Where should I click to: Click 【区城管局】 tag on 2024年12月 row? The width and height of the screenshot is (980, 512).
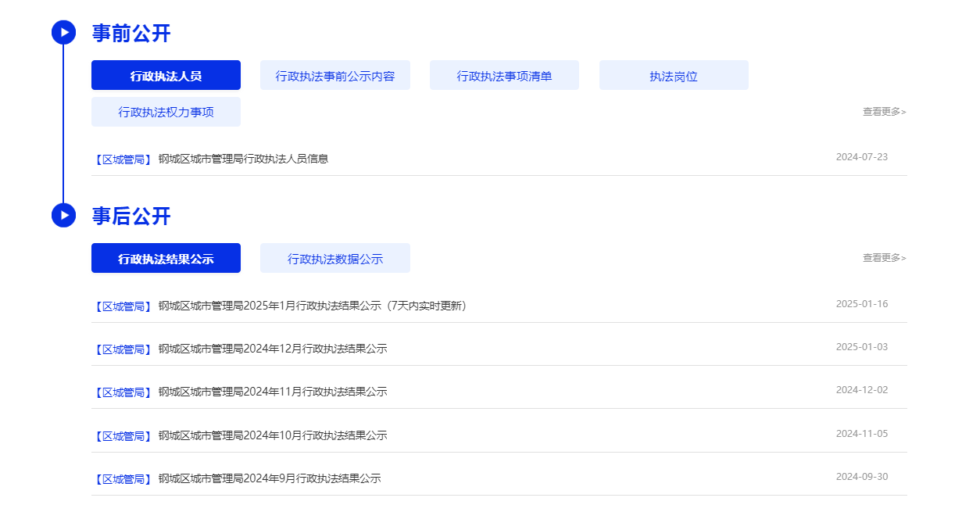[x=123, y=349]
